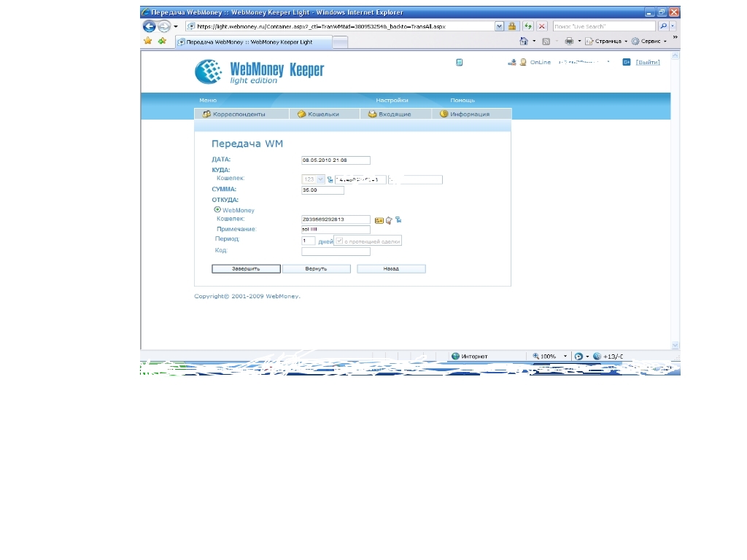Screen dimensions: 747x560
Task: Open the Настройки menu item
Action: (x=392, y=100)
